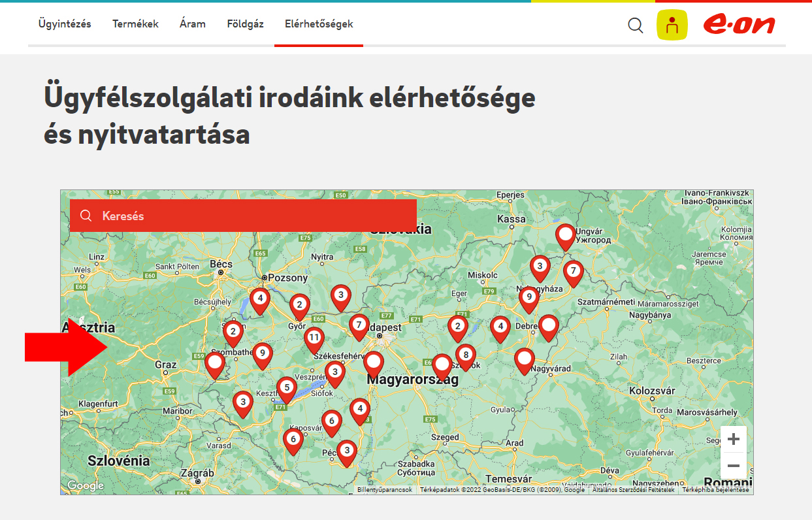Select the marker 6 near Pécs
This screenshot has width=812, height=520.
331,421
